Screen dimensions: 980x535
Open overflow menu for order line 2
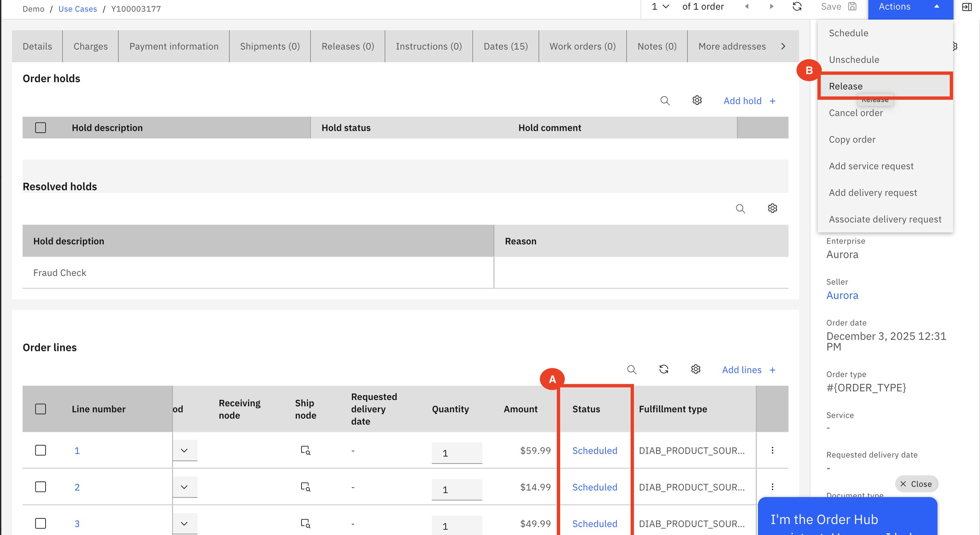772,487
